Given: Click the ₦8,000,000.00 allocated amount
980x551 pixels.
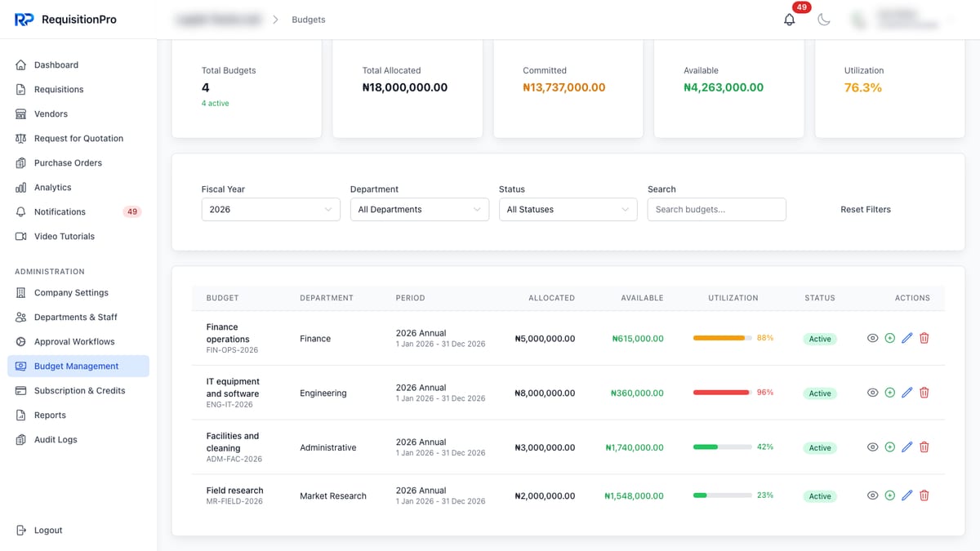Looking at the screenshot, I should tap(545, 393).
